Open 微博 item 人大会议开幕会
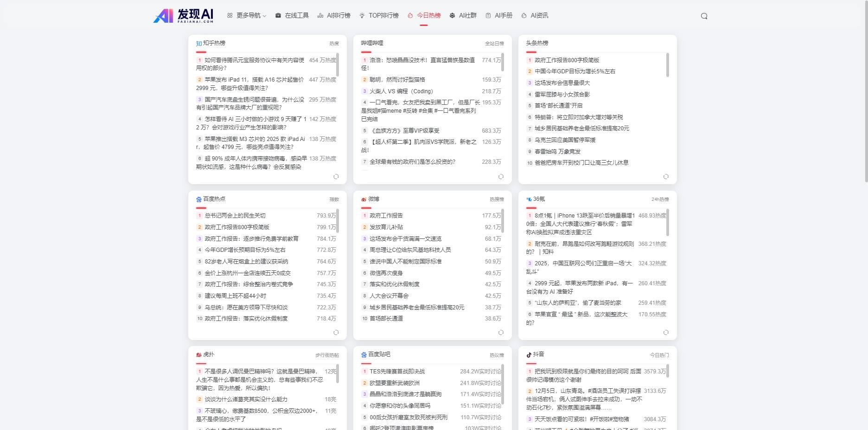Viewport: 868px width, 430px height. click(389, 296)
